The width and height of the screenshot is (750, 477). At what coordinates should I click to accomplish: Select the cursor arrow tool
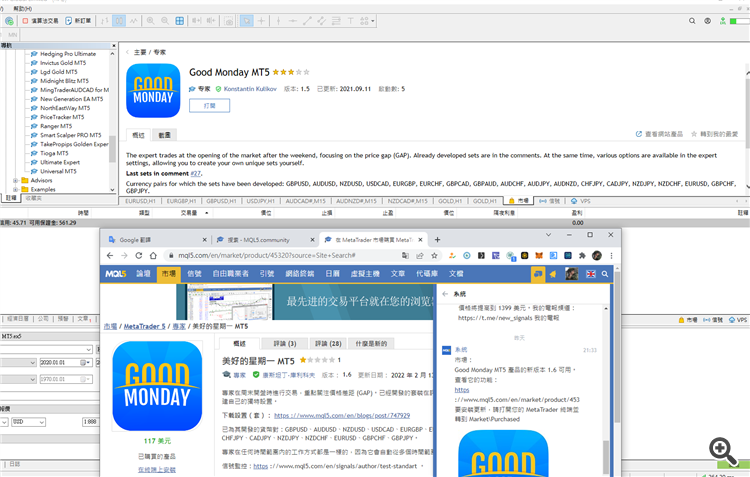coord(246,21)
